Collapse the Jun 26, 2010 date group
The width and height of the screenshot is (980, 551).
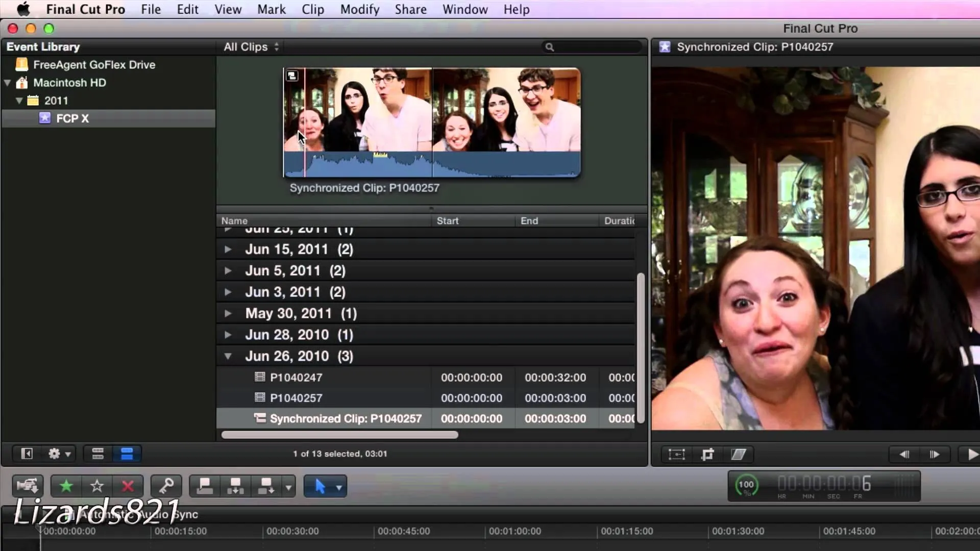(x=228, y=356)
